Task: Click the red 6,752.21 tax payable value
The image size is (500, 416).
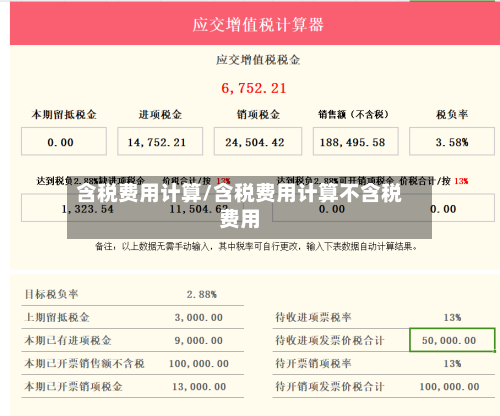Action: click(x=254, y=88)
